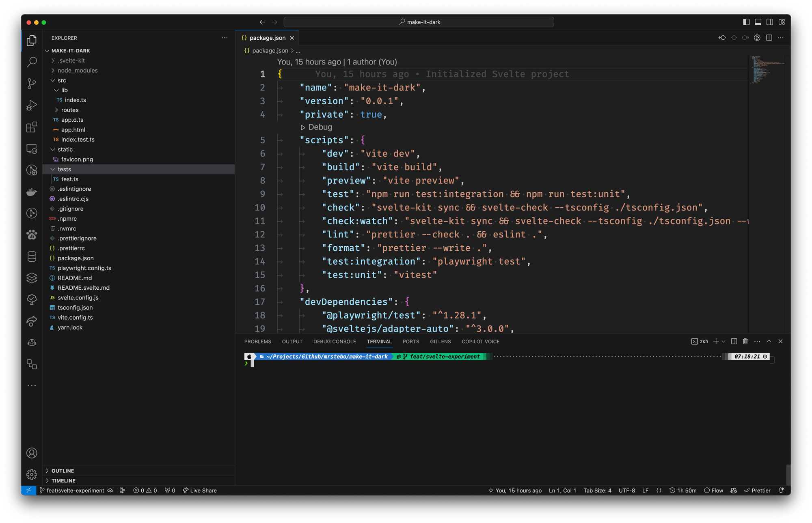812x523 pixels.
Task: Click the Manage gear icon
Action: click(32, 474)
